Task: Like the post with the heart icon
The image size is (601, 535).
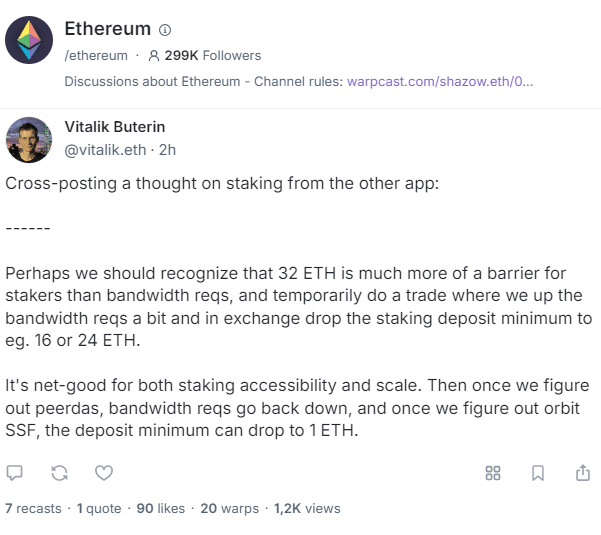Action: (104, 472)
